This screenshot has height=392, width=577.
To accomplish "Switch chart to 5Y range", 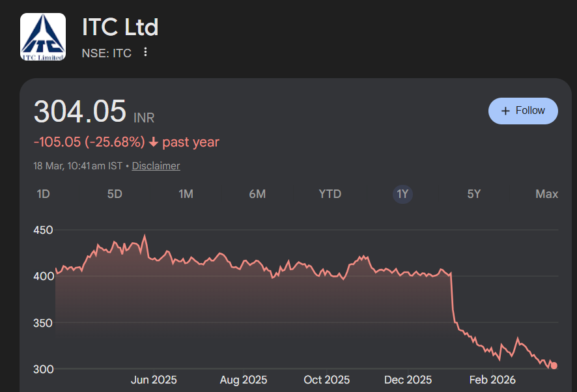I will [474, 194].
